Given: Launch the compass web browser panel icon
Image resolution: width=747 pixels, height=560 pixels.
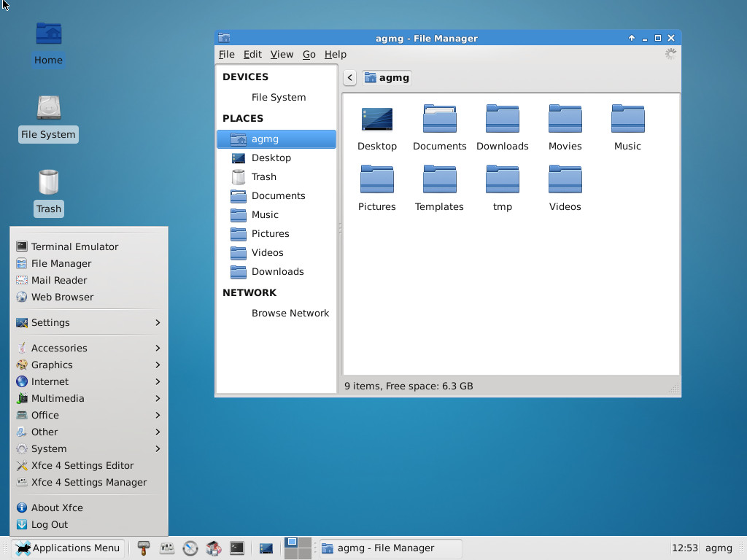Looking at the screenshot, I should (x=190, y=548).
